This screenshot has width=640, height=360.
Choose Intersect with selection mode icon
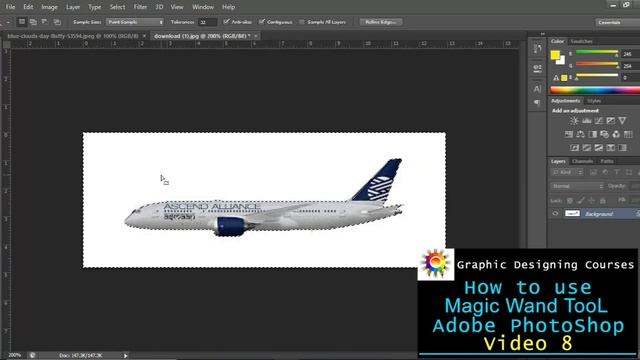coord(57,22)
